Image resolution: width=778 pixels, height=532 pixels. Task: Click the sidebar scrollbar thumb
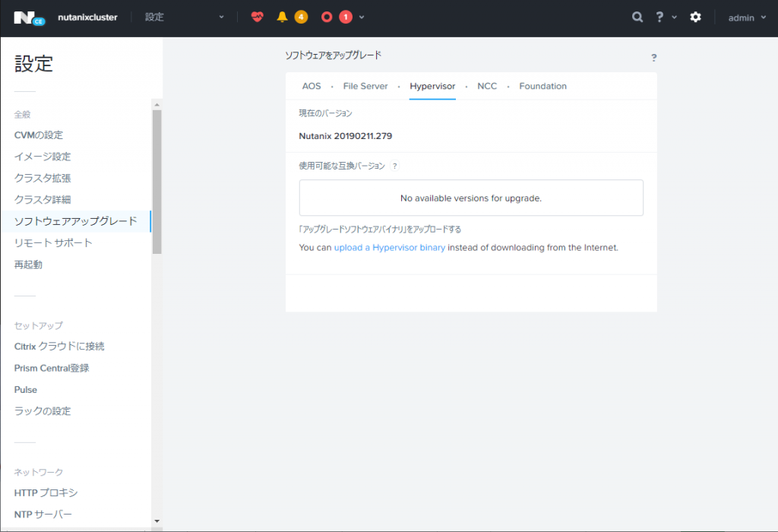click(x=157, y=182)
